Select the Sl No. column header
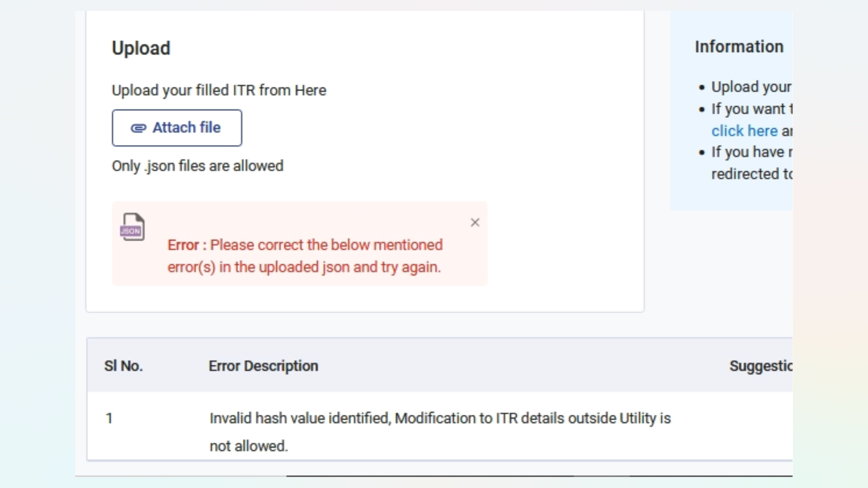Screen dimensions: 868x488 (123, 366)
